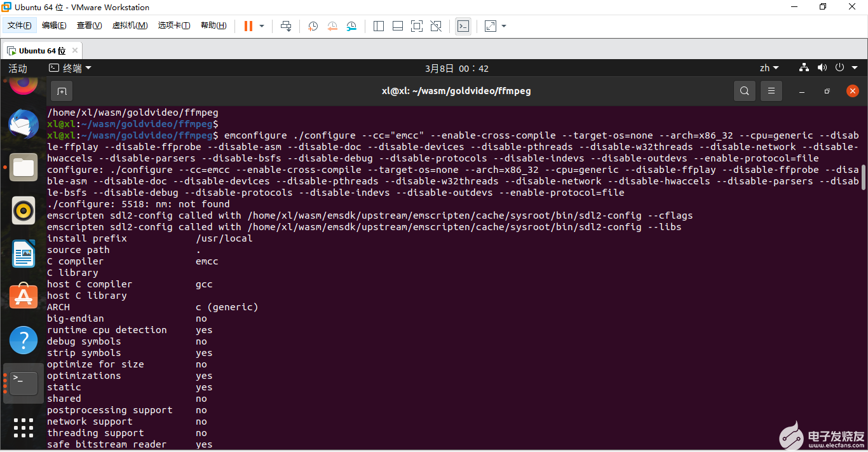Take a snapshot of the virtual machine
This screenshot has height=452, width=868.
313,26
